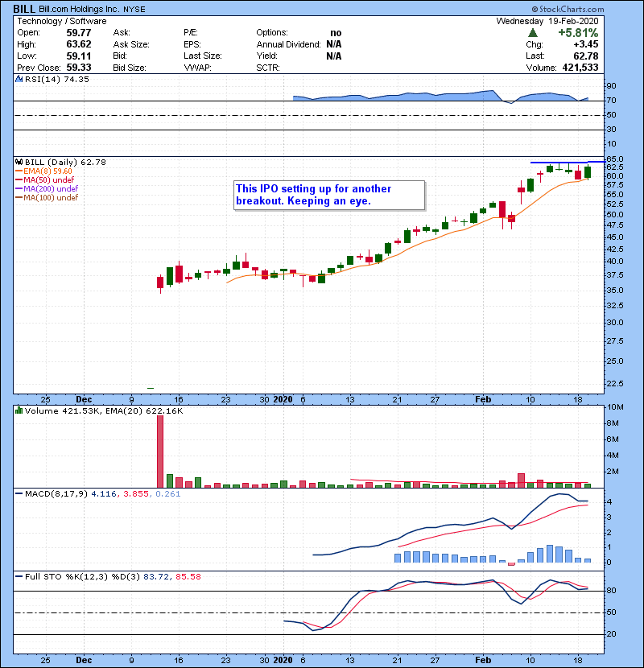Click the Prev Close value 59.33
Image resolution: width=644 pixels, height=668 pixels.
tap(78, 68)
